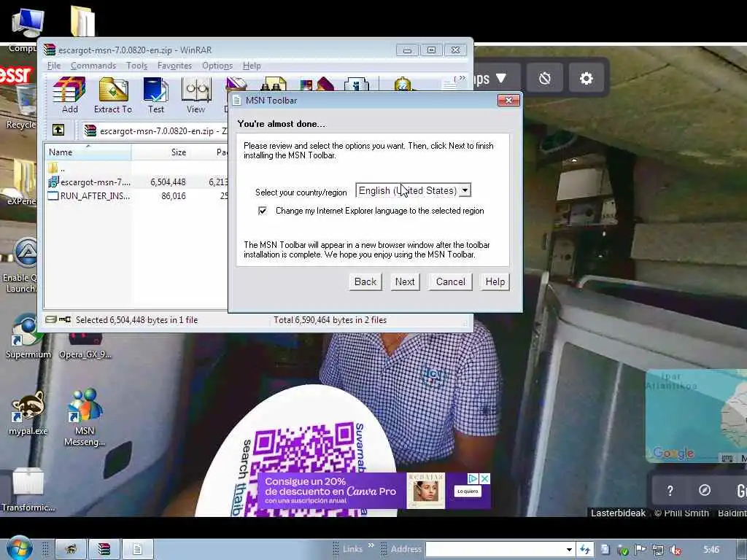Viewport: 747px width, 560px height.
Task: Click Help in the MSN Toolbar dialog
Action: (495, 282)
